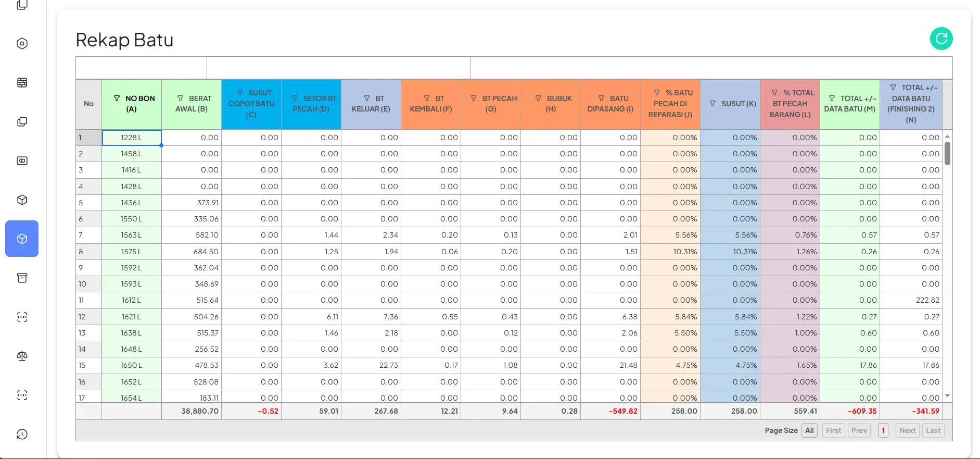The image size is (980, 459).
Task: Open the balance scale icon in sidebar
Action: click(x=22, y=356)
